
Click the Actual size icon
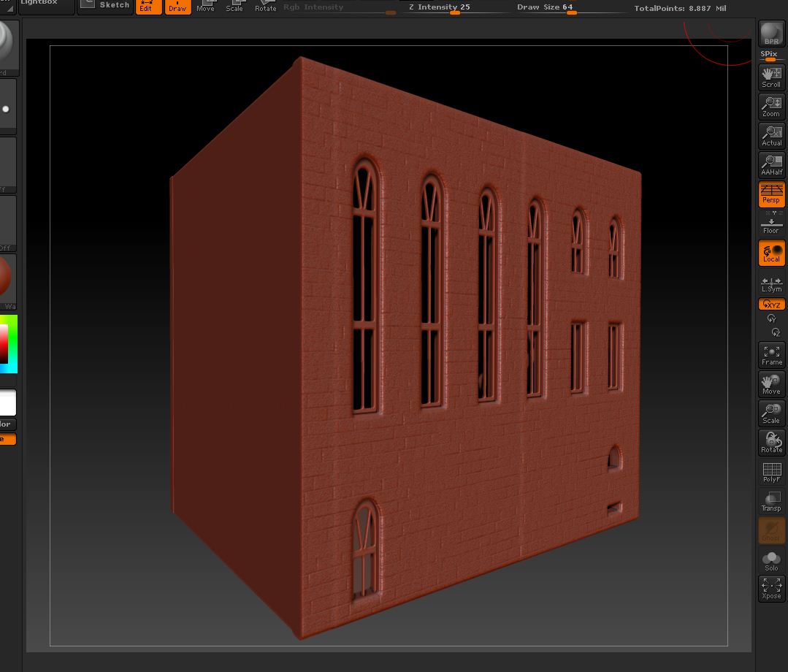(771, 136)
